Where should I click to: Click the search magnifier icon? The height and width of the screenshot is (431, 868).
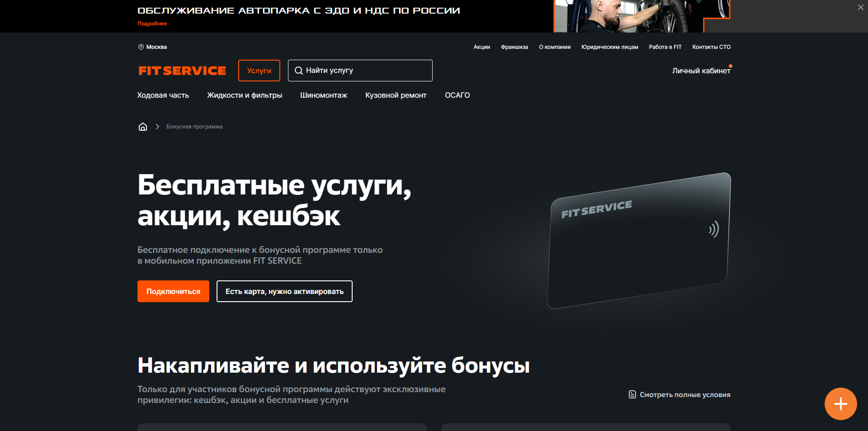pyautogui.click(x=299, y=71)
